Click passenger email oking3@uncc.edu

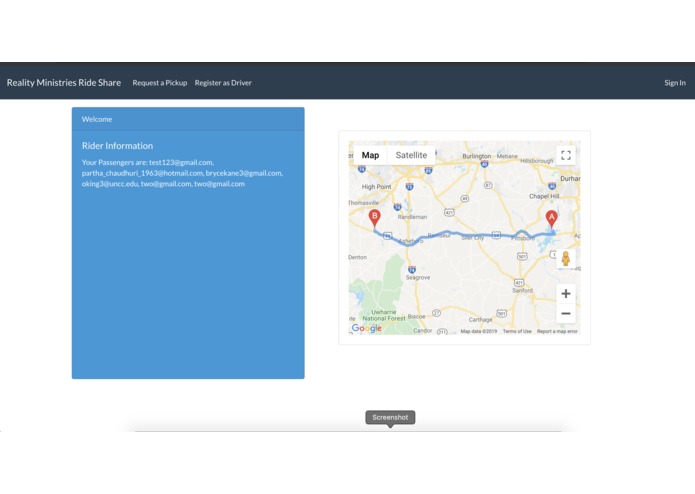pyautogui.click(x=110, y=184)
